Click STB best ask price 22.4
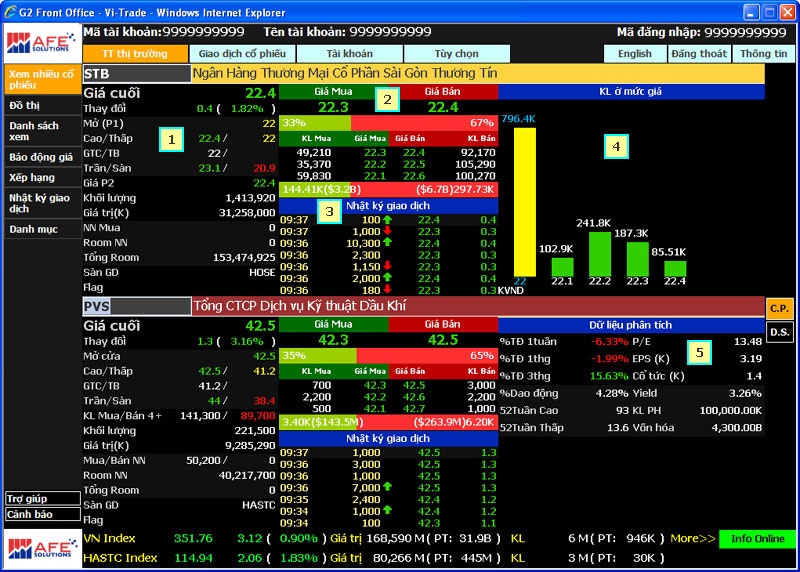Image resolution: width=800 pixels, height=572 pixels. tap(443, 107)
